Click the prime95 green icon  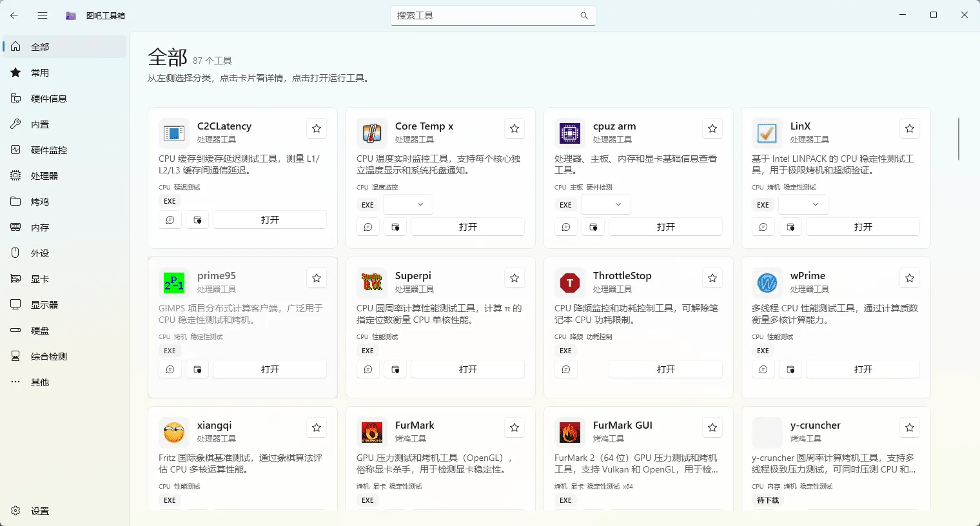pyautogui.click(x=174, y=283)
